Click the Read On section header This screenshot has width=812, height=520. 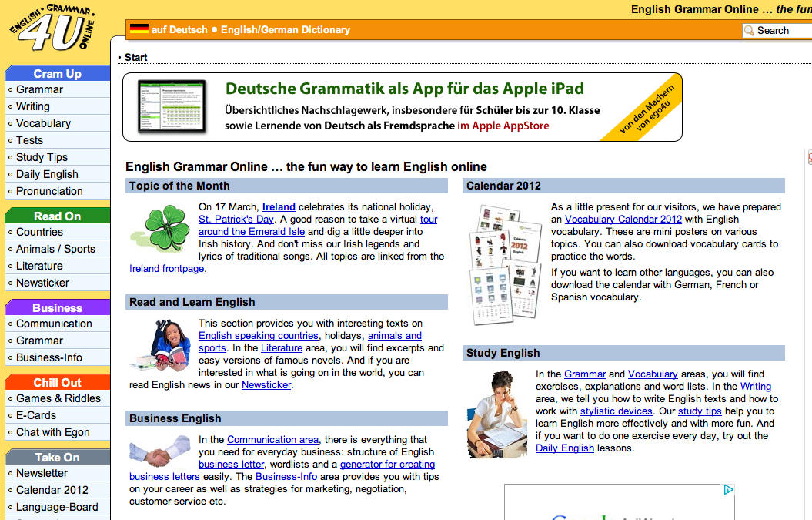58,216
